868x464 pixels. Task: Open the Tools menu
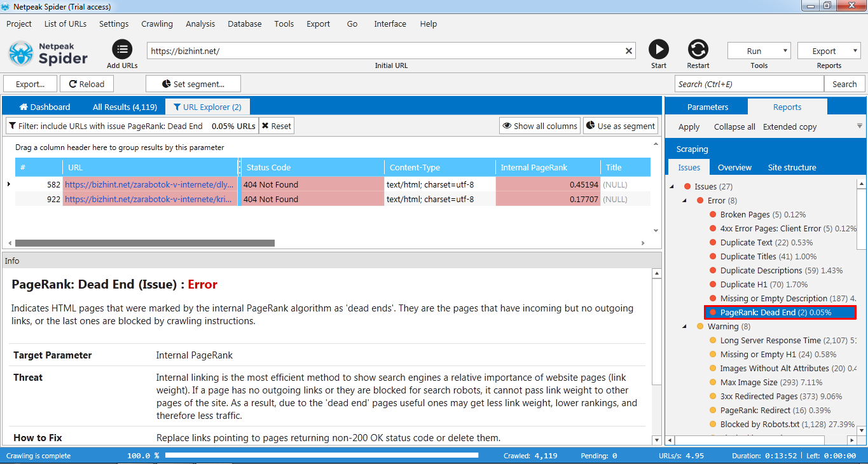(x=284, y=24)
